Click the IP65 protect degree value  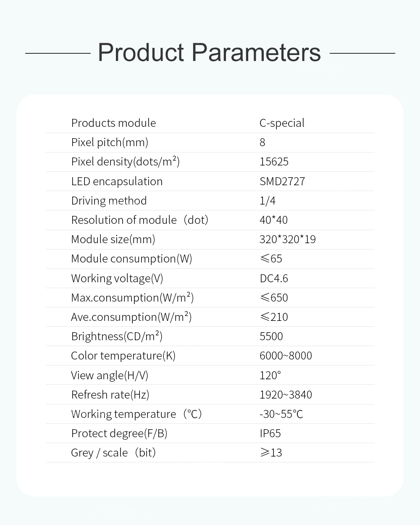tap(270, 433)
